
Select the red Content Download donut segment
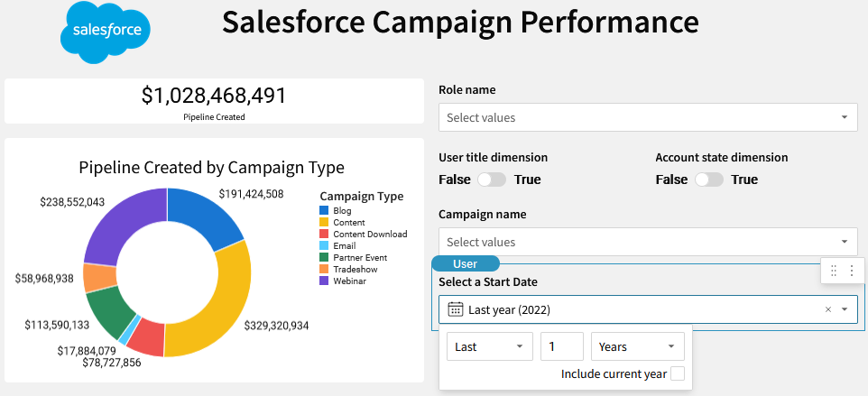tap(147, 337)
